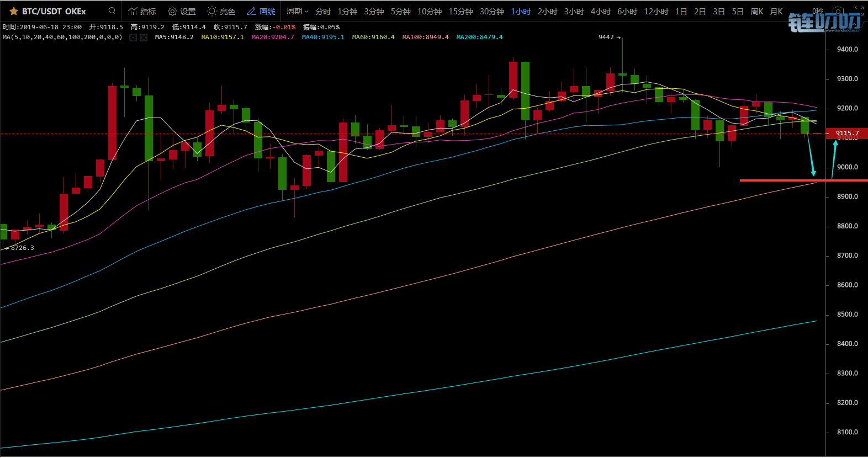Show the 月K monthly candles
868x458 pixels.
pos(776,11)
